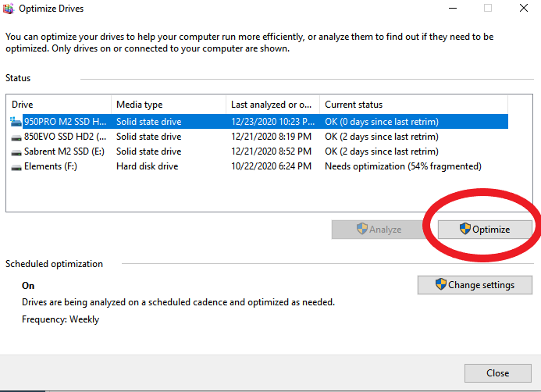Click the '12/21/2020 8:52 PM' date cell
The image size is (541, 392).
pyautogui.click(x=271, y=151)
